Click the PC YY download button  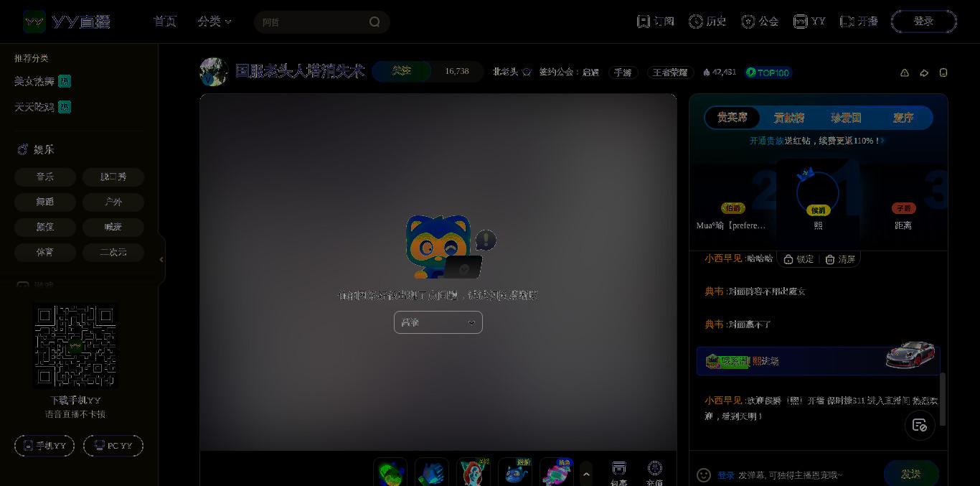[113, 446]
